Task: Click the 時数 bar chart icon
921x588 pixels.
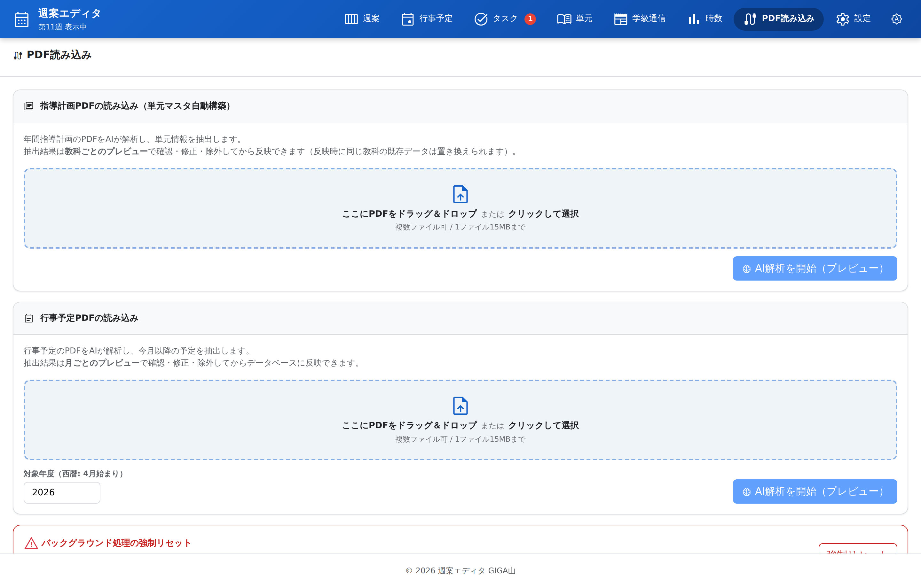Action: (693, 19)
